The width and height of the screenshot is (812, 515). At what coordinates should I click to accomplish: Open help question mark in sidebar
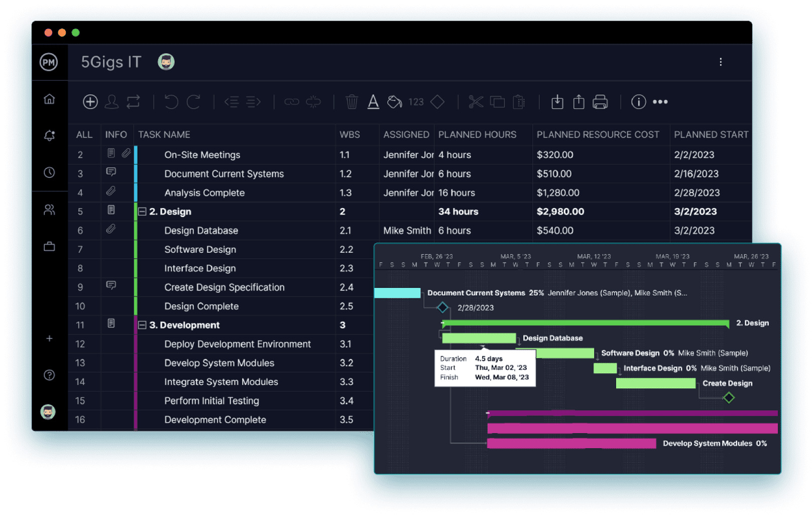49,375
